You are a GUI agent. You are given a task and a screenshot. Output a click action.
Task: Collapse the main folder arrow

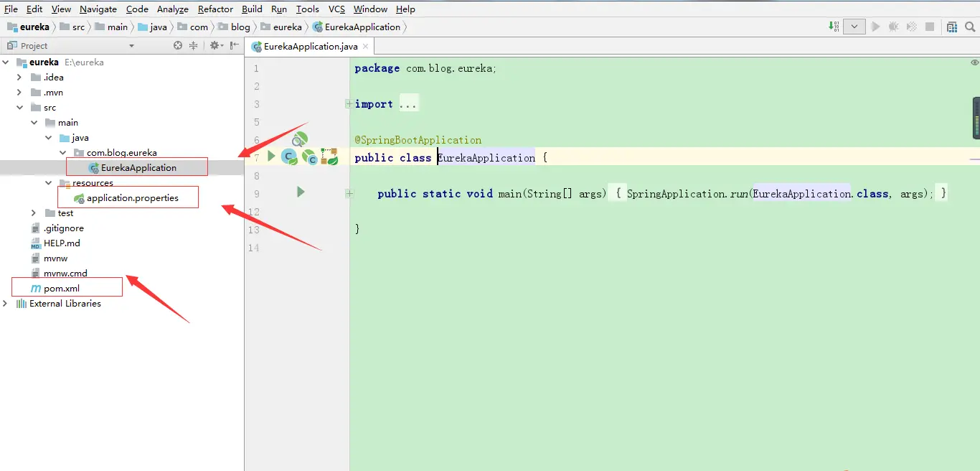coord(34,123)
